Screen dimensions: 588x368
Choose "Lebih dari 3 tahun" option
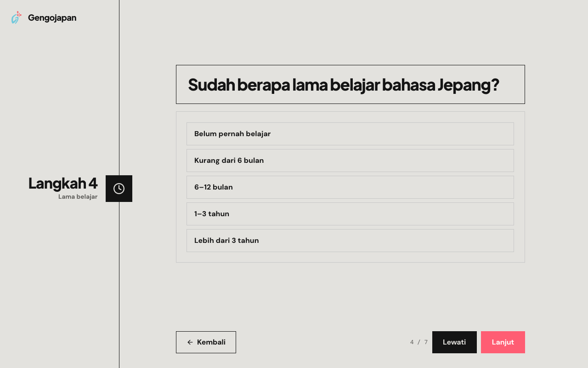pos(350,241)
